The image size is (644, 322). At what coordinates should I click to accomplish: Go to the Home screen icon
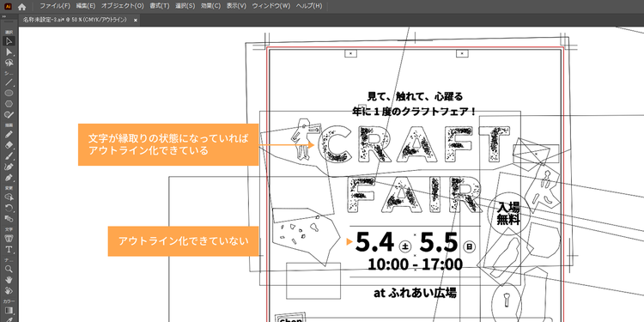[x=22, y=7]
